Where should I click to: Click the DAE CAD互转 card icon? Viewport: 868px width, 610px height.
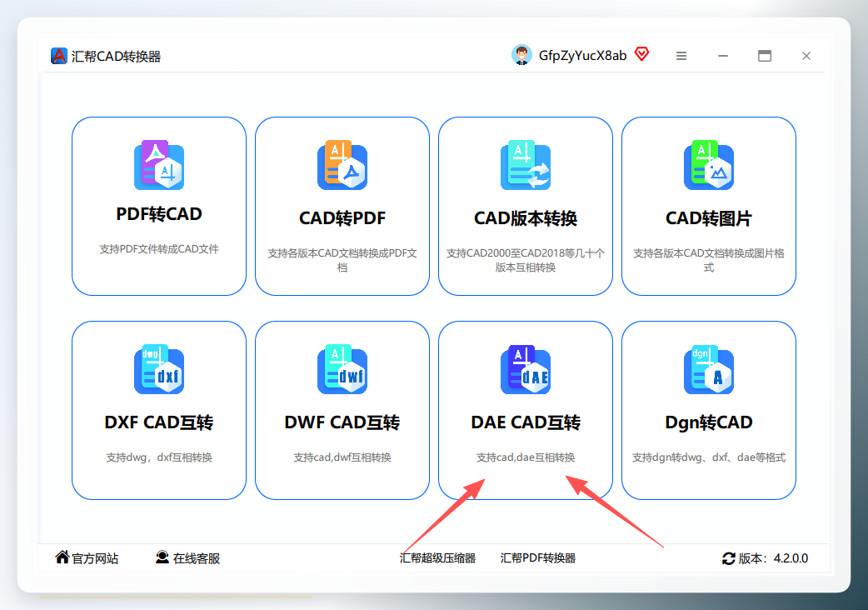526,369
